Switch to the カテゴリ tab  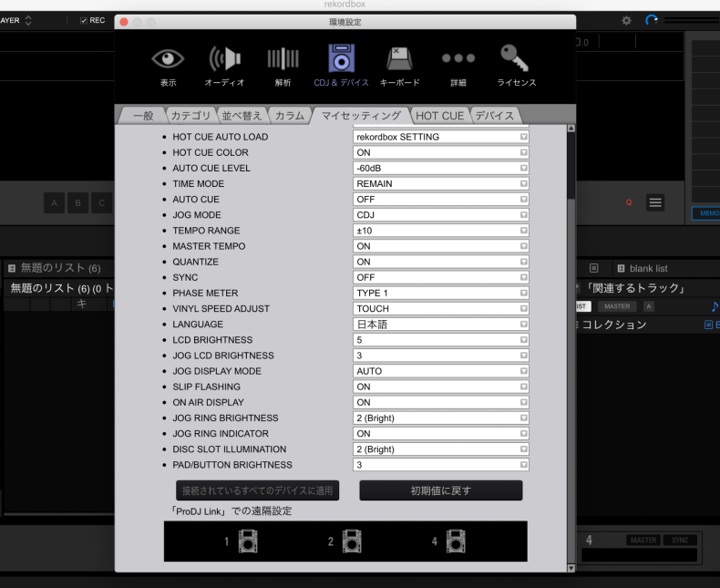tap(190, 116)
